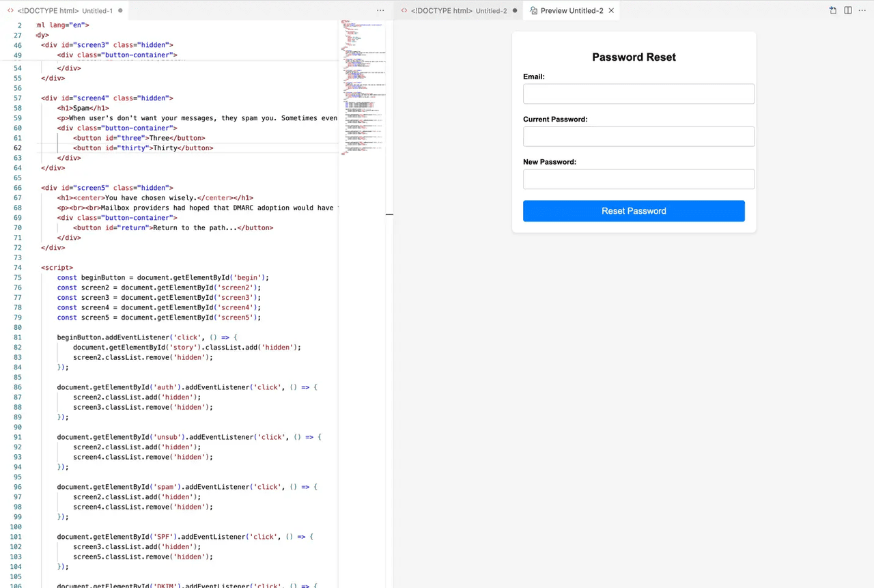Click into the Current Password field
The width and height of the screenshot is (874, 588).
coord(638,137)
